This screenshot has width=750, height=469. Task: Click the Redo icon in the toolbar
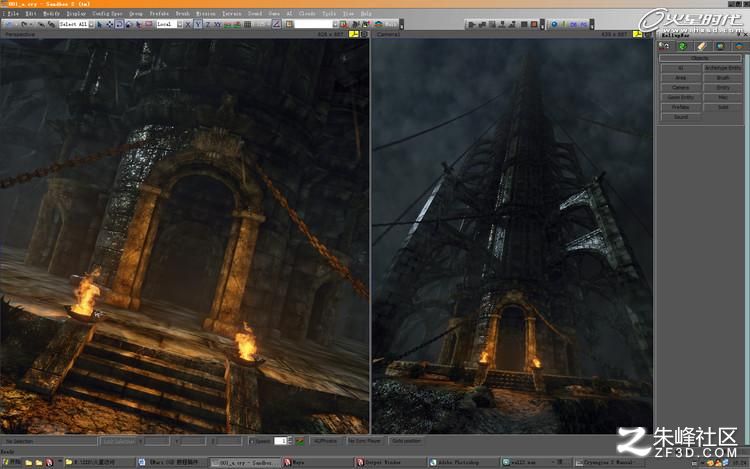pos(24,24)
